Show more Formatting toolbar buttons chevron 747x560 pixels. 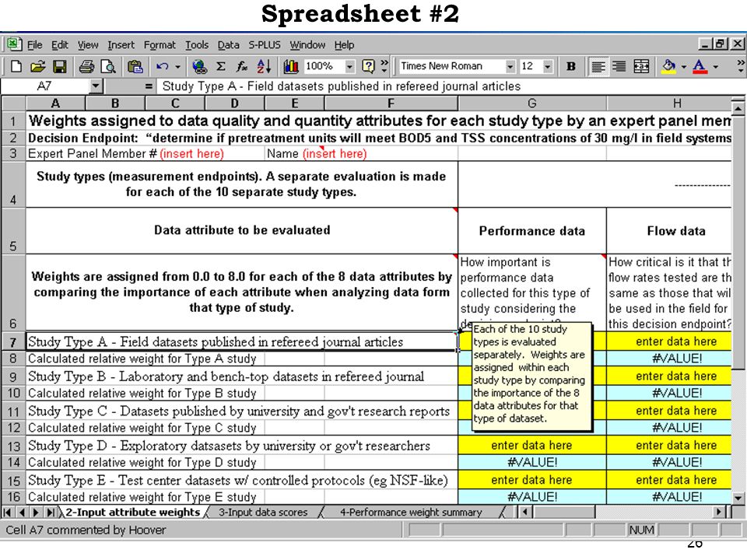click(740, 66)
